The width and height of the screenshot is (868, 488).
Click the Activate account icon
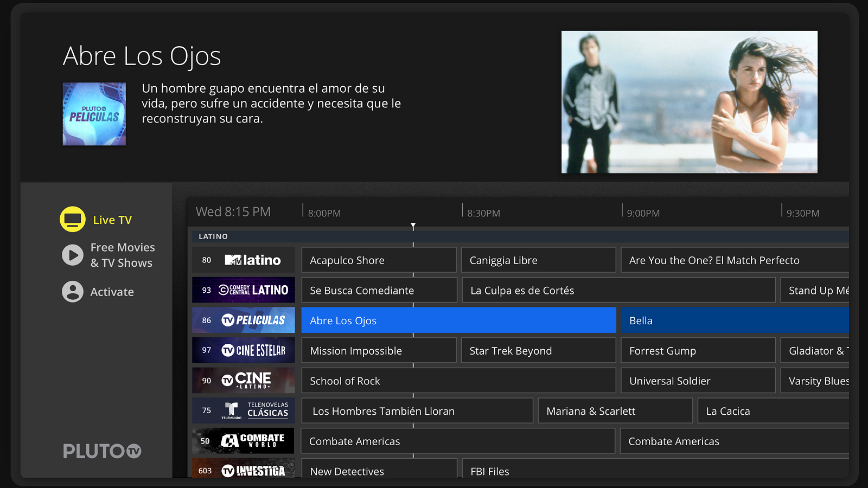72,292
